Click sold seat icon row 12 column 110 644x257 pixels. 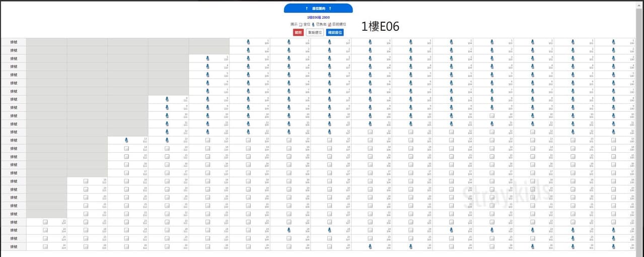click(x=207, y=132)
